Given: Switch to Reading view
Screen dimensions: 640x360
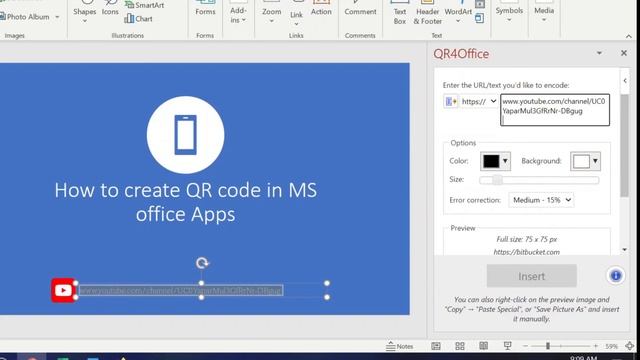Looking at the screenshot, I should pos(484,346).
